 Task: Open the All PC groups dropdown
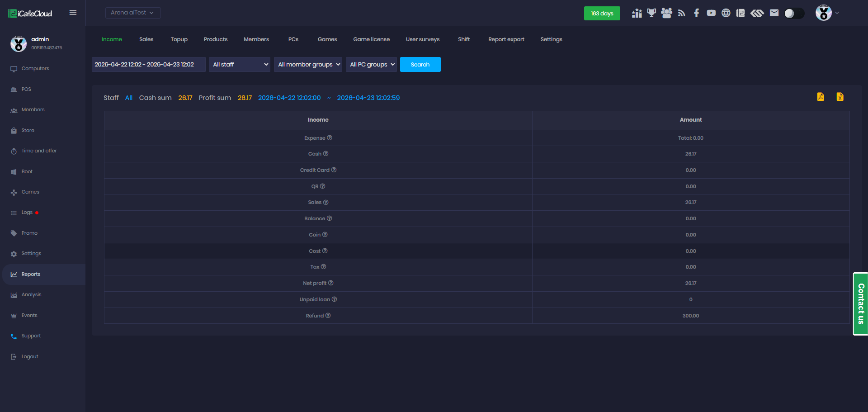(x=371, y=65)
